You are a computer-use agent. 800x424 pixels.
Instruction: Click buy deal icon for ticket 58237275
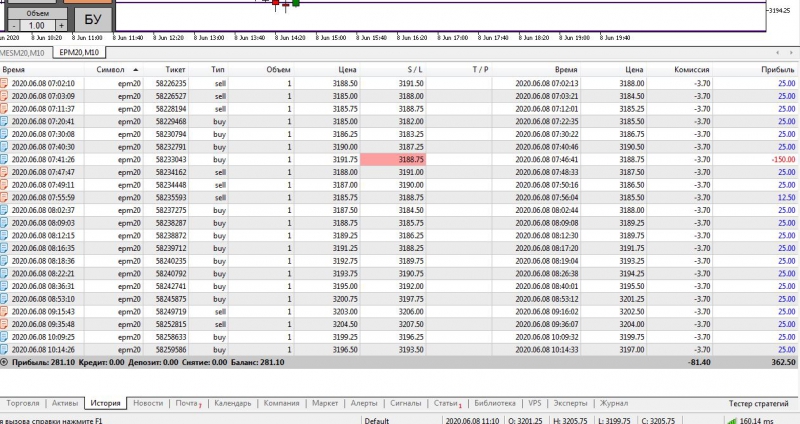(4, 210)
